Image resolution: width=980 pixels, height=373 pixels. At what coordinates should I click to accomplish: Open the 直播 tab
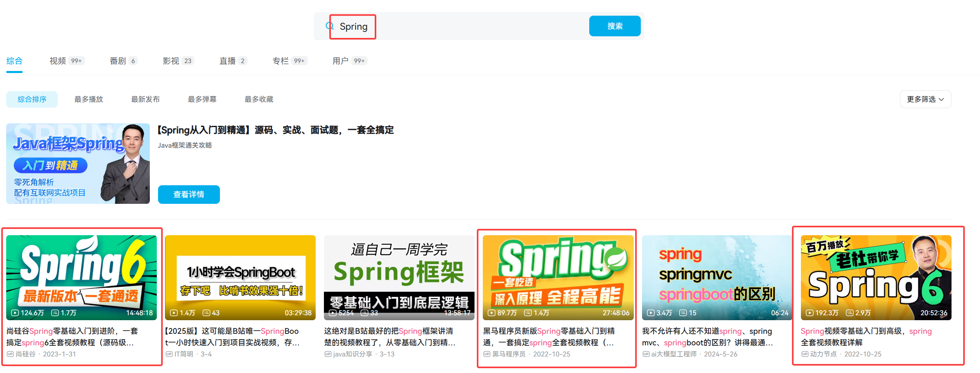click(233, 61)
